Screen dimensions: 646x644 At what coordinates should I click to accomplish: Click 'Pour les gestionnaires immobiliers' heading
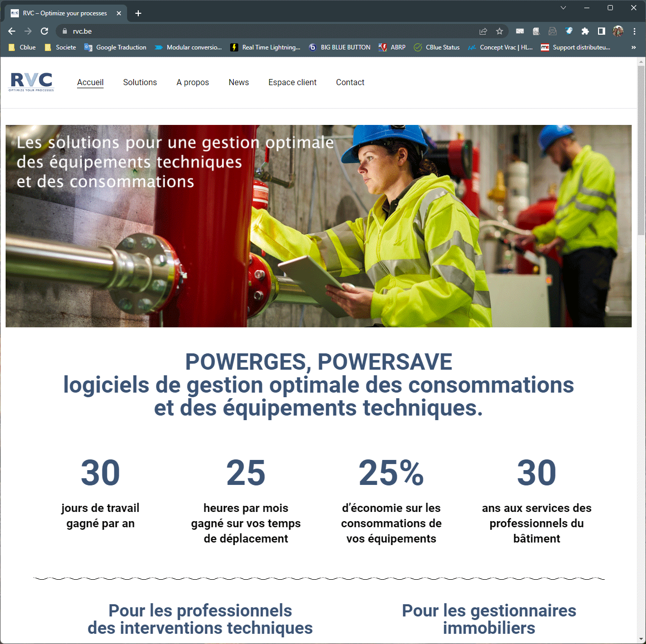tap(489, 619)
